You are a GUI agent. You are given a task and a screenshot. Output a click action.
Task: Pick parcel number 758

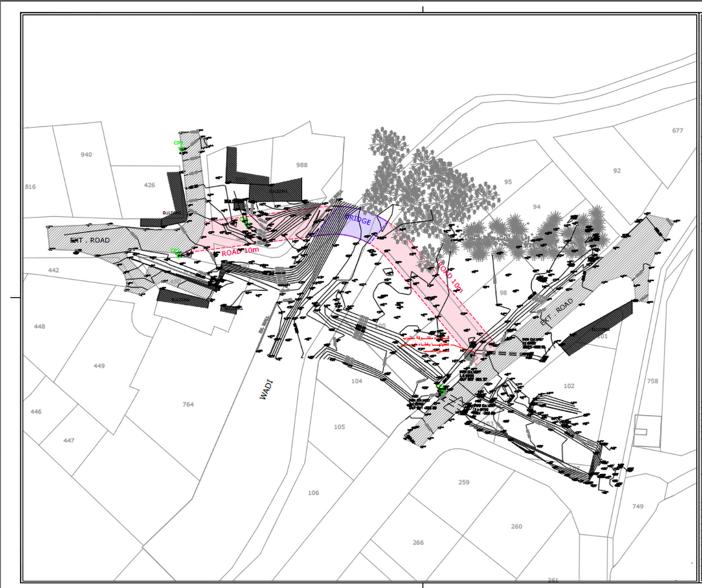(x=653, y=381)
